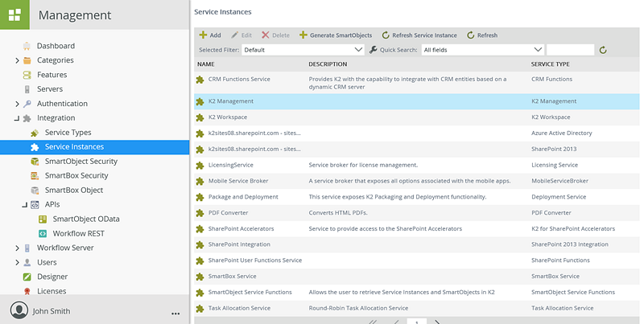The height and width of the screenshot is (324, 644).
Task: Click the K2 app grid logo icon
Action: click(14, 14)
